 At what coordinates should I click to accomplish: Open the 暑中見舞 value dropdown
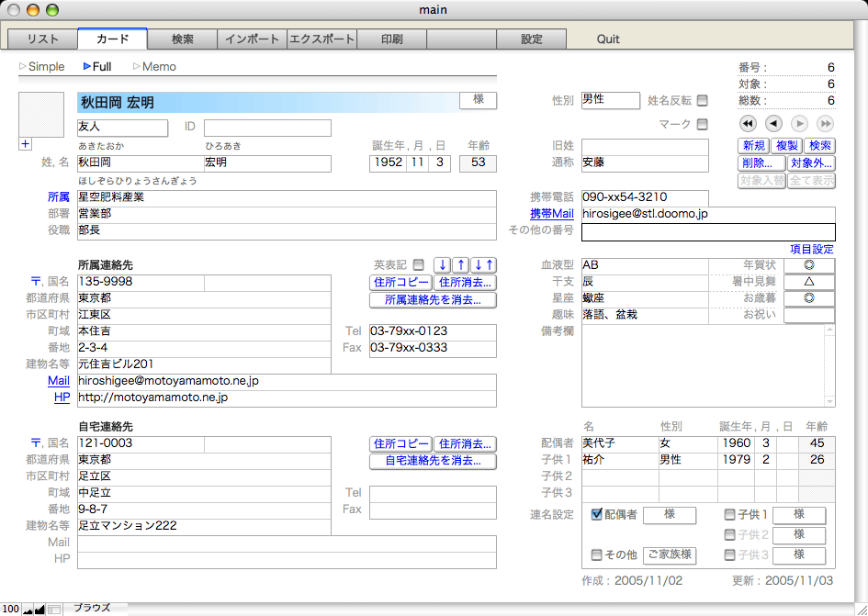point(809,282)
